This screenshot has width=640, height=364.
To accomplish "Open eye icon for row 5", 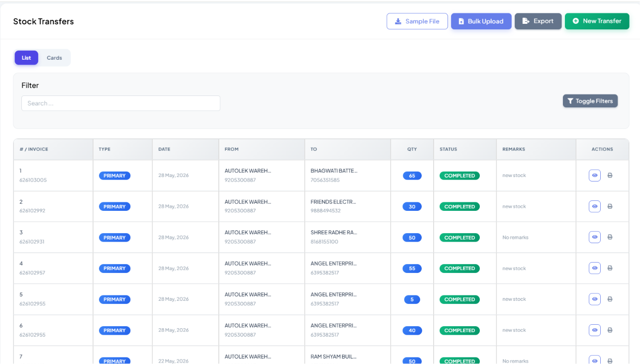I will [x=595, y=299].
